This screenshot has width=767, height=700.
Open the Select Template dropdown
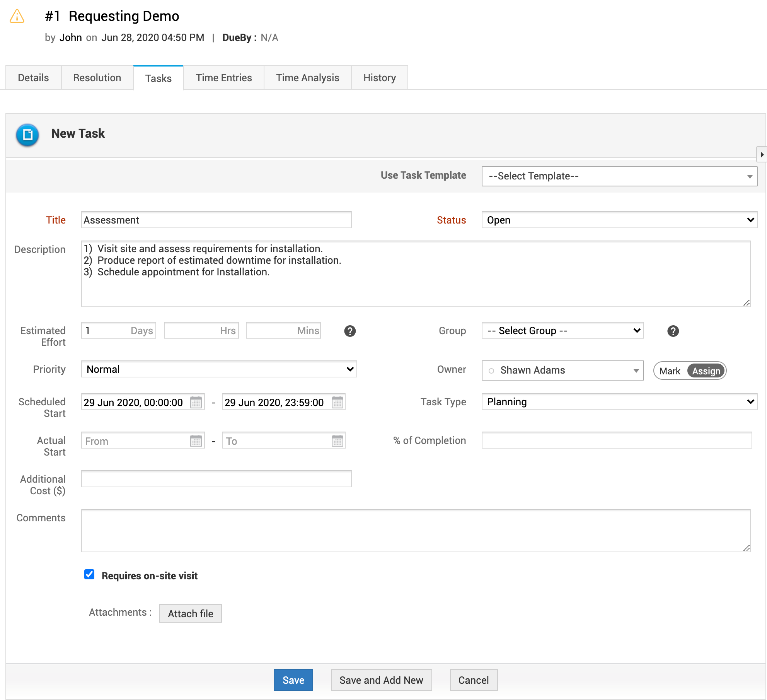[x=619, y=176]
